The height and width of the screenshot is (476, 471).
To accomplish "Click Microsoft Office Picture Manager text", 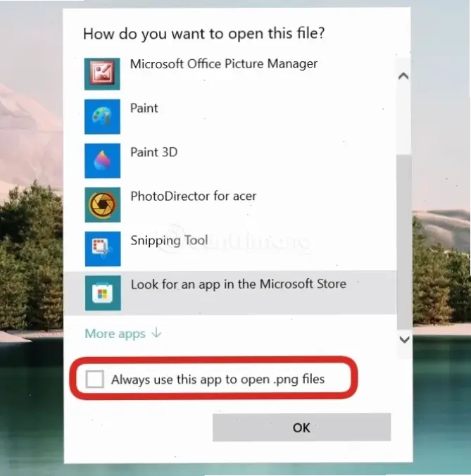I will coord(224,64).
